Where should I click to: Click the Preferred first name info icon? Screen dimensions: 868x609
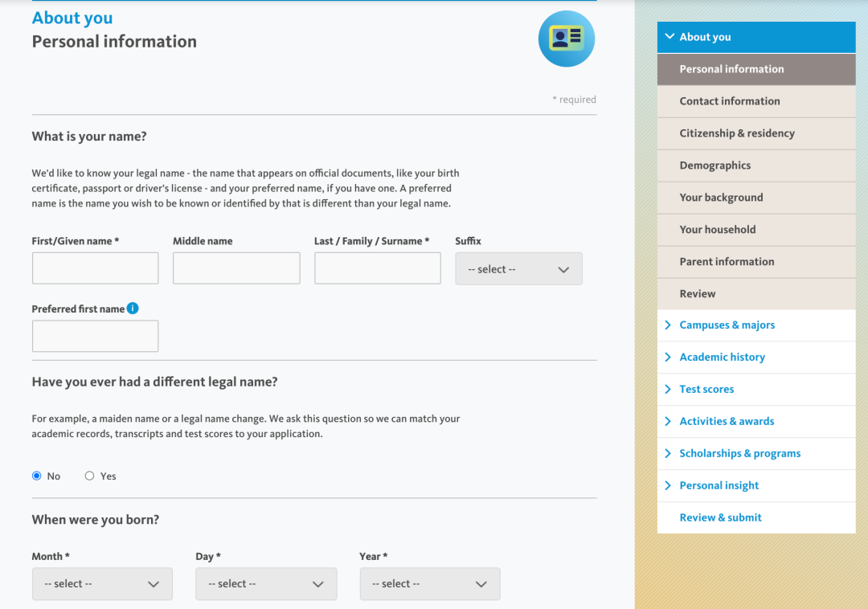click(x=133, y=309)
